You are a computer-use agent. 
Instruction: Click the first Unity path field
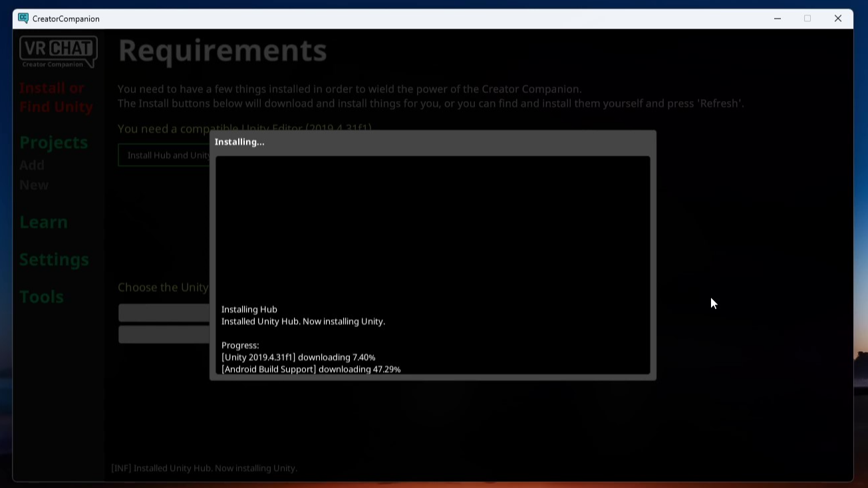tap(164, 312)
